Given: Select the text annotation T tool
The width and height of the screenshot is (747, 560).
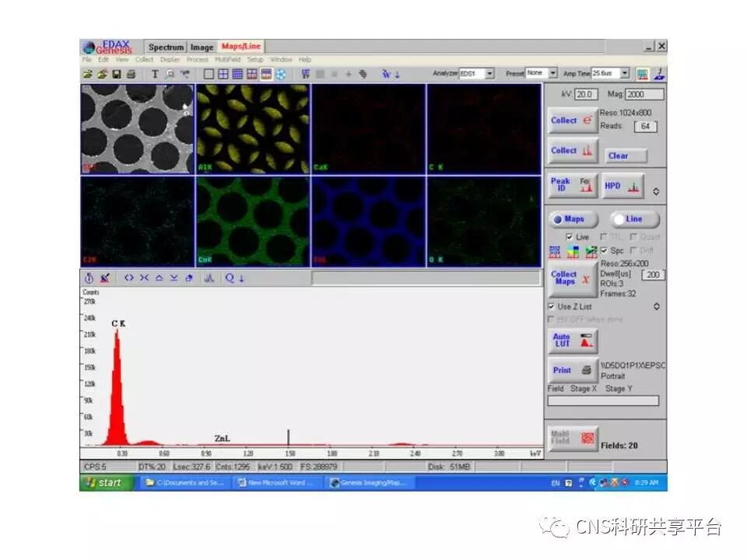Looking at the screenshot, I should tap(155, 74).
